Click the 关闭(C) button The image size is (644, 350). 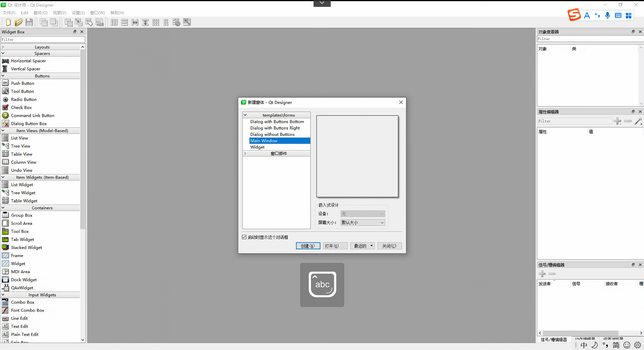[389, 246]
